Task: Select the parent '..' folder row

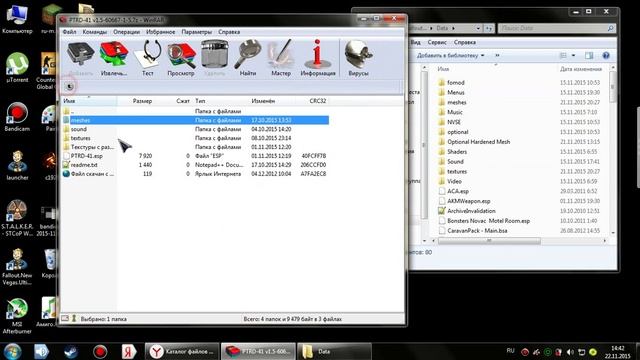Action: tap(196, 111)
